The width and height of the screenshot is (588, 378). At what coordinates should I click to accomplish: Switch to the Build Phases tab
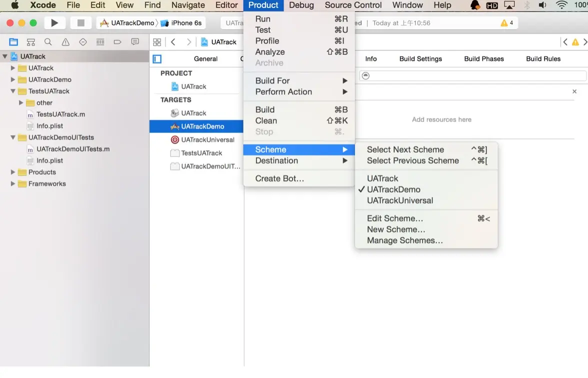pyautogui.click(x=484, y=59)
